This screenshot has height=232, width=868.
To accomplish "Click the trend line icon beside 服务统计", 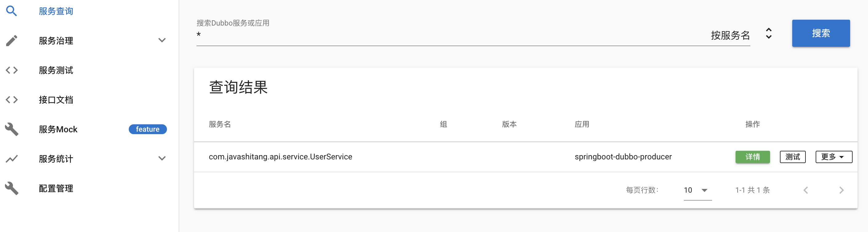I will pyautogui.click(x=11, y=158).
